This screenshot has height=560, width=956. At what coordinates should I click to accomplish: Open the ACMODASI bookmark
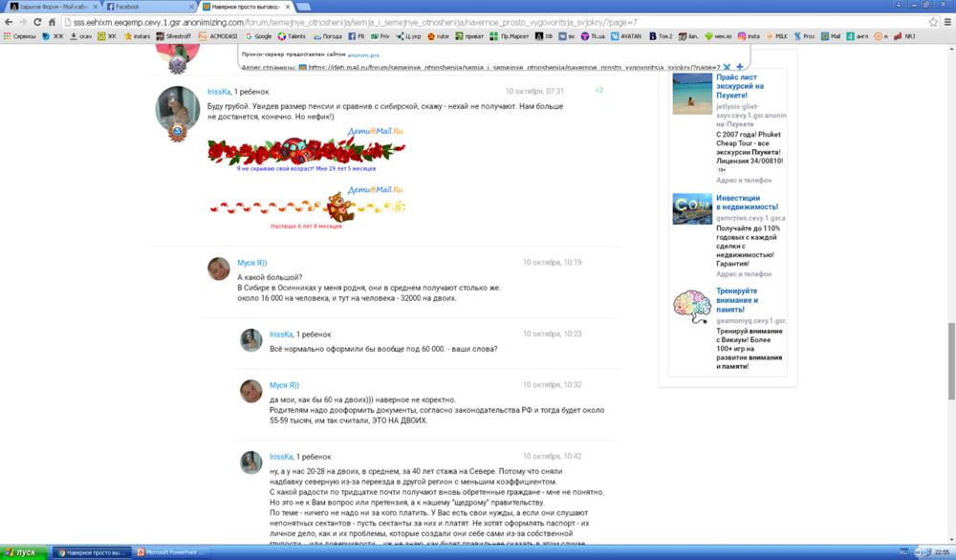pyautogui.click(x=218, y=36)
